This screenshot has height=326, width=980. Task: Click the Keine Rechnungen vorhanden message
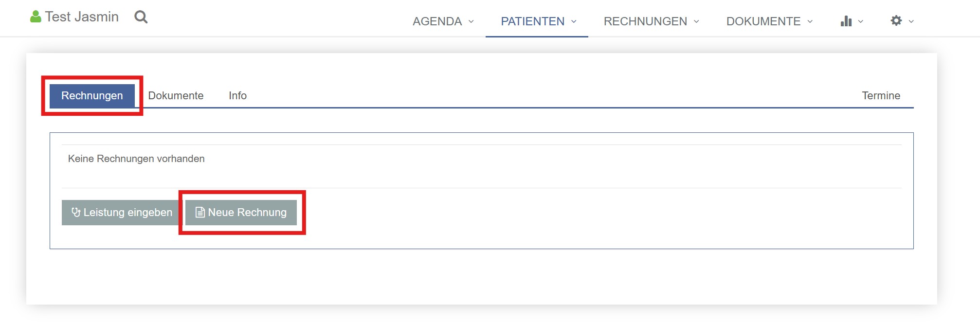point(136,159)
